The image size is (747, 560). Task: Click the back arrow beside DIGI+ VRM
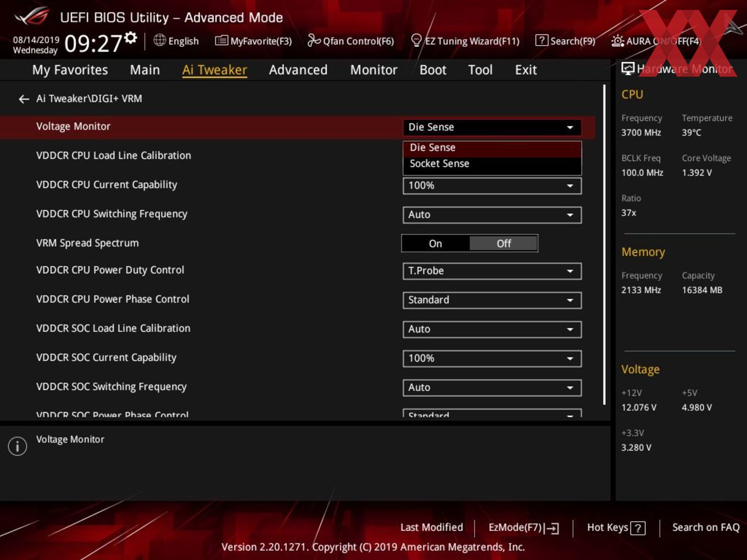(x=24, y=99)
